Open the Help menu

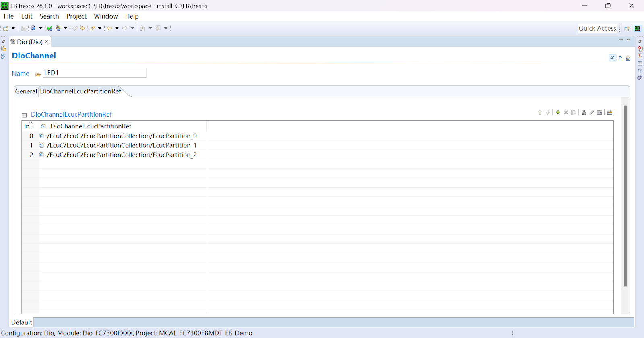[132, 16]
